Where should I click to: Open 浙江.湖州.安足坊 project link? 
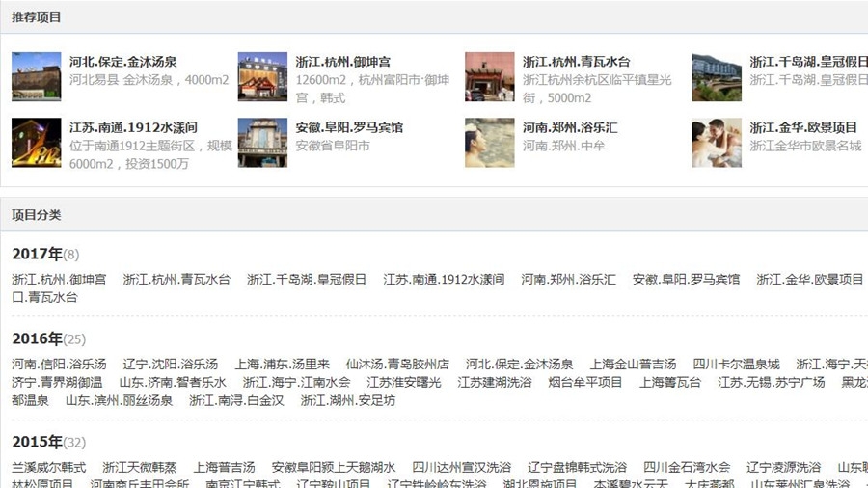click(x=347, y=400)
